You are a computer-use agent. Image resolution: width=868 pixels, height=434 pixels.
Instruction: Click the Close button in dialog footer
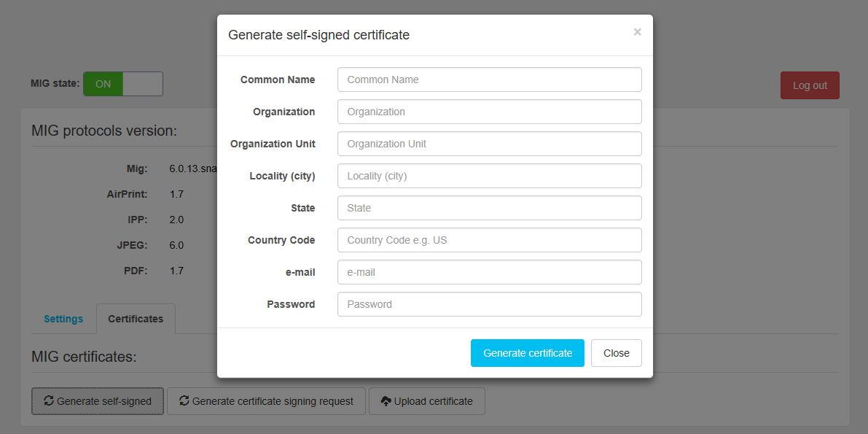(x=616, y=353)
